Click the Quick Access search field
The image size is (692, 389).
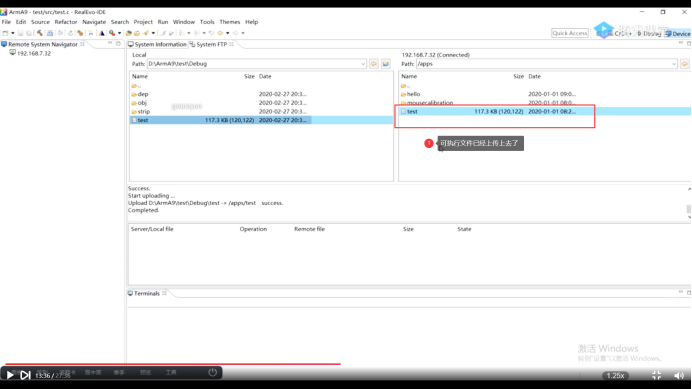[x=570, y=33]
